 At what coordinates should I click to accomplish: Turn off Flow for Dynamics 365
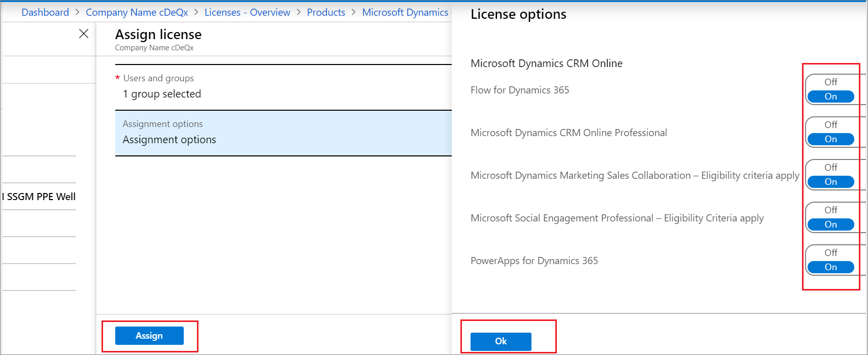(x=830, y=82)
